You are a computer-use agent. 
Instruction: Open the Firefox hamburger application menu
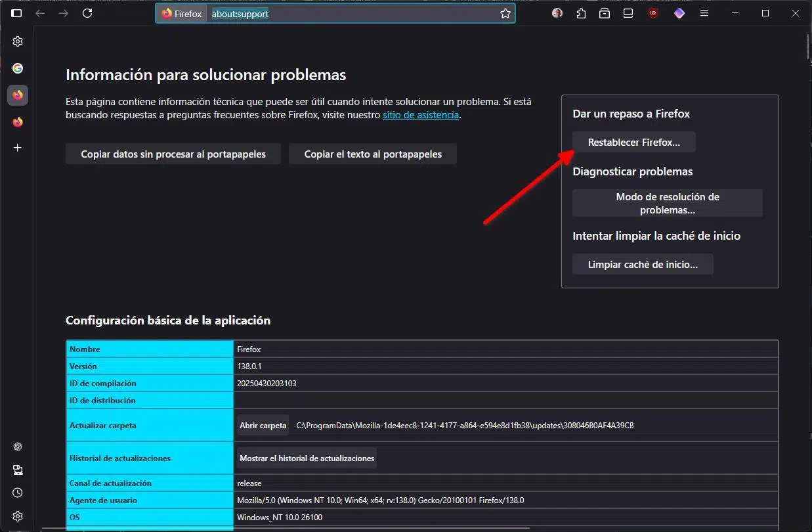(704, 13)
